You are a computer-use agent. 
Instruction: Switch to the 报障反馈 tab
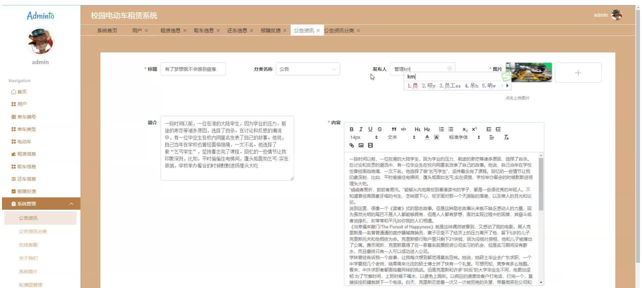(271, 31)
